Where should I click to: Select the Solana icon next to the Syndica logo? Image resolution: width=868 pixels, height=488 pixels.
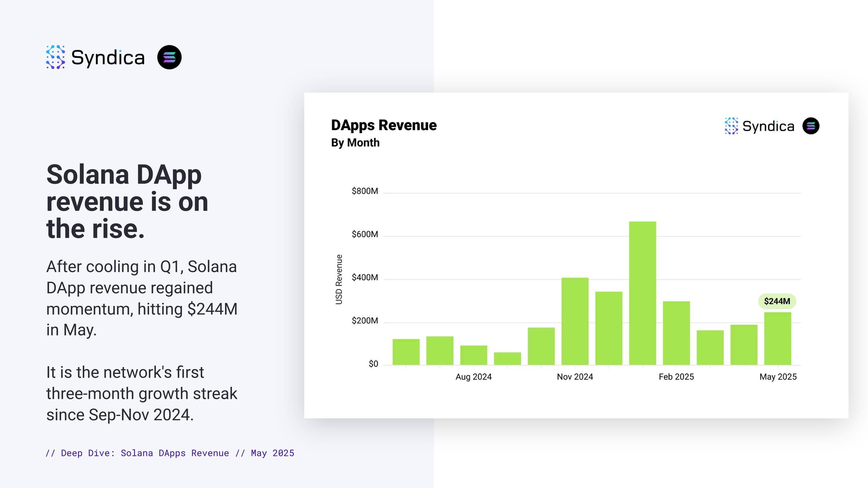170,57
